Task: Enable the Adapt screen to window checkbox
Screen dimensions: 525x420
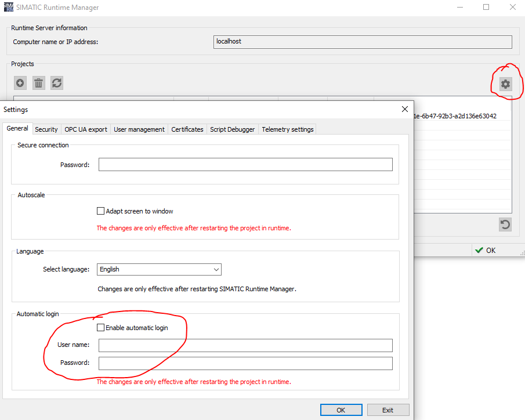Action: 100,211
